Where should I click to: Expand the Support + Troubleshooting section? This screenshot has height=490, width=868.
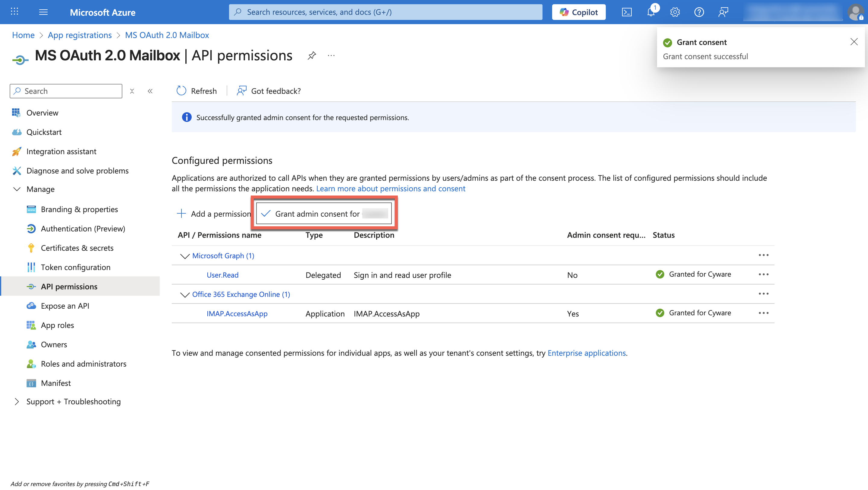point(17,401)
